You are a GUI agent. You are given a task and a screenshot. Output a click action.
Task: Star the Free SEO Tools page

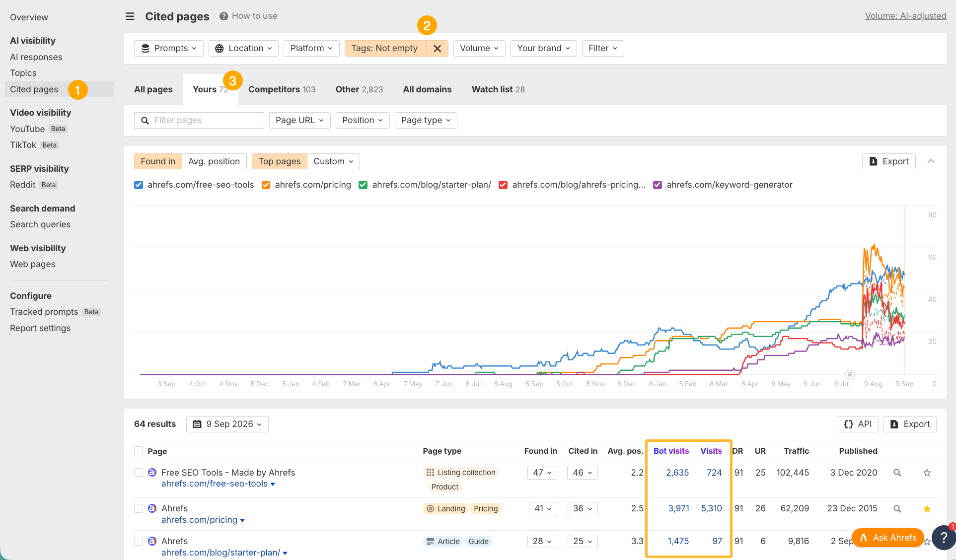click(x=927, y=473)
